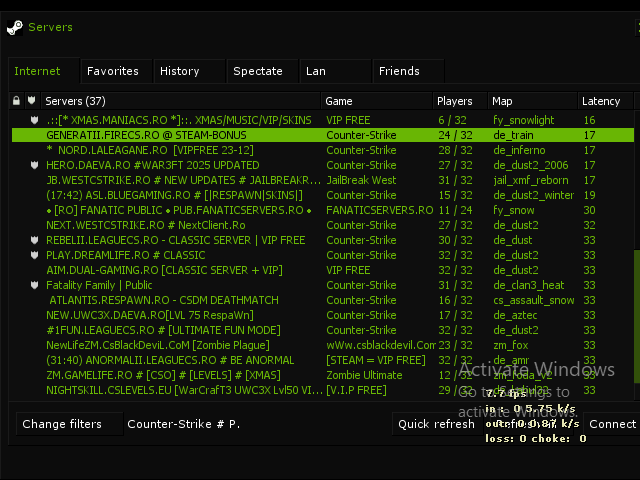Select the ASL.BLUEGAMING.RO server row

click(x=322, y=195)
